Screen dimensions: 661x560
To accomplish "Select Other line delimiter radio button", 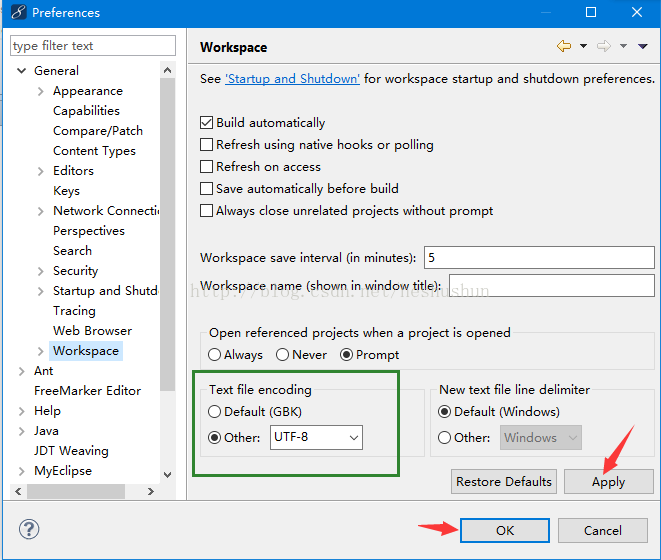I will point(444,437).
